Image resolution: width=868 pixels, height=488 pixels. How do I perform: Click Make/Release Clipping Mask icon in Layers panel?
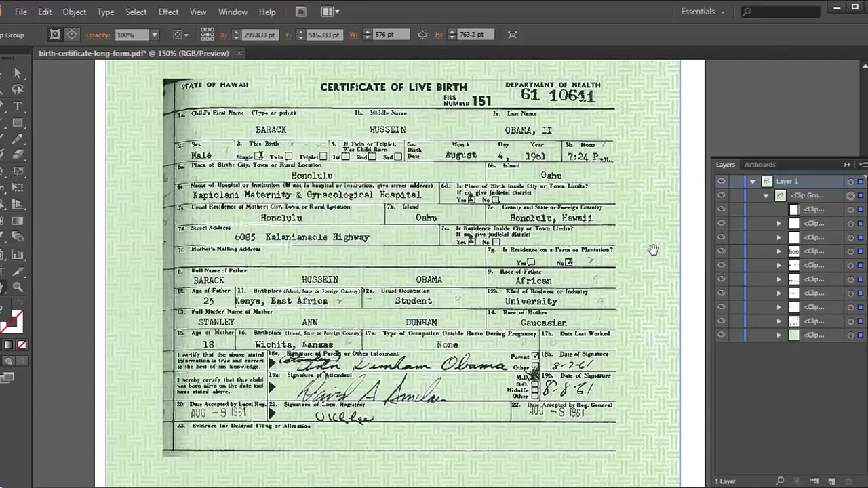tap(797, 481)
